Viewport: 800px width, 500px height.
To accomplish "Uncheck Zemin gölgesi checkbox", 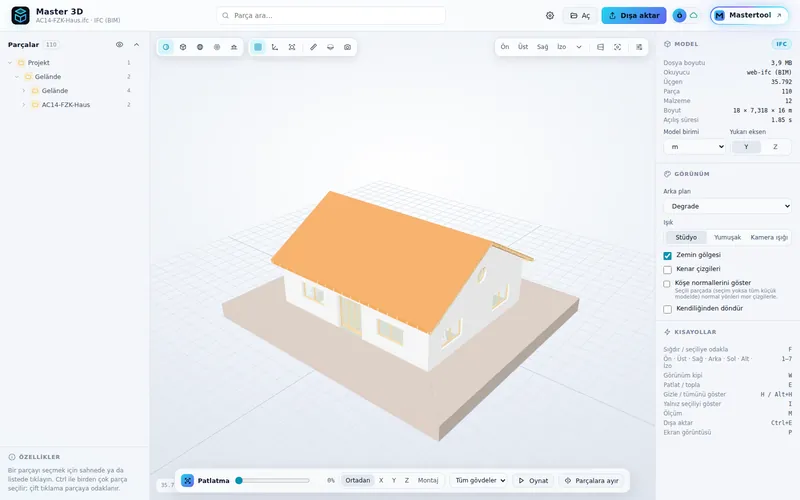I will [667, 256].
